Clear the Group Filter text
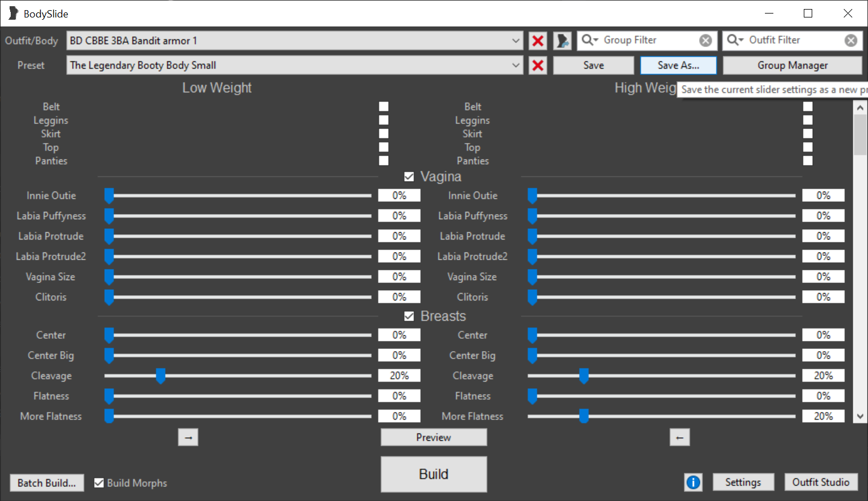The width and height of the screenshot is (868, 501). 705,41
